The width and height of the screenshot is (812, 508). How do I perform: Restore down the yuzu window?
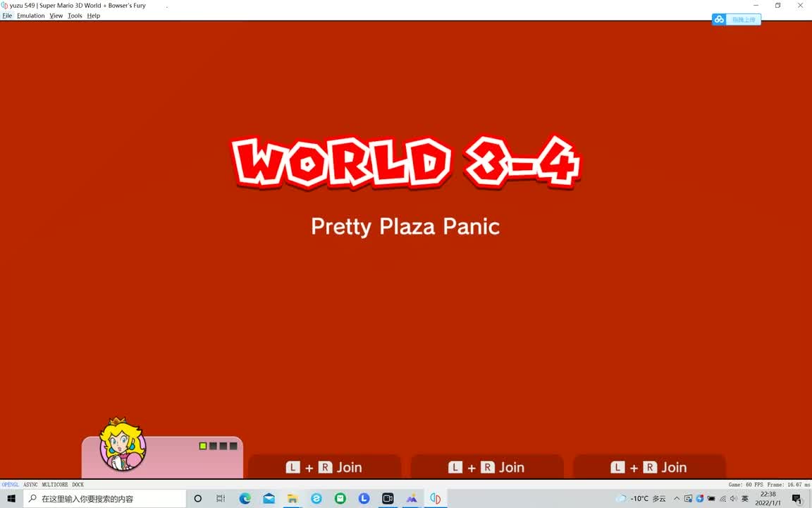pyautogui.click(x=778, y=5)
